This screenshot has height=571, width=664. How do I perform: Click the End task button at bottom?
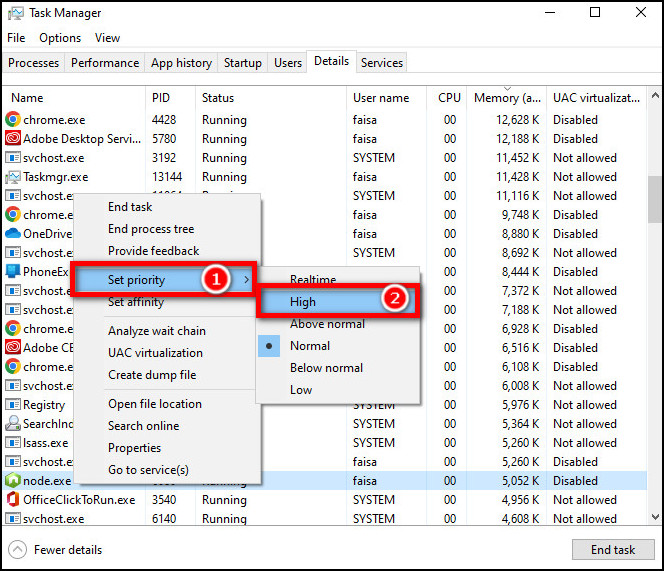(613, 550)
